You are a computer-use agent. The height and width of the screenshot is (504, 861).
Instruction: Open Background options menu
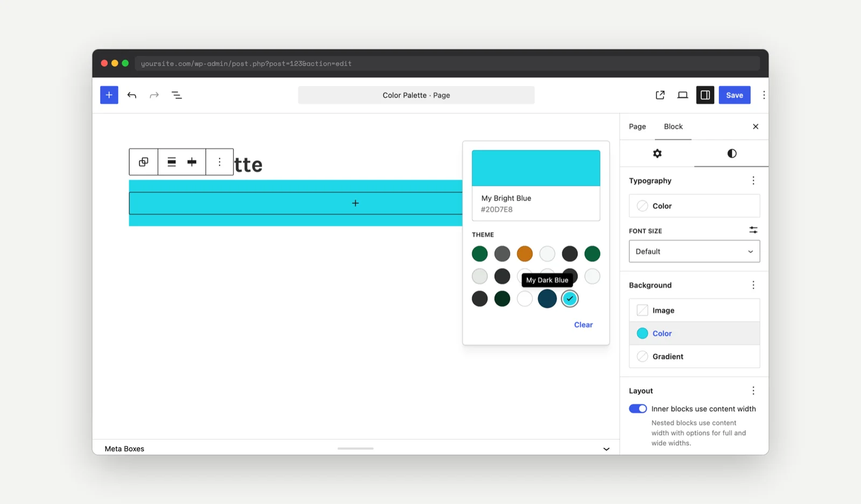tap(753, 285)
